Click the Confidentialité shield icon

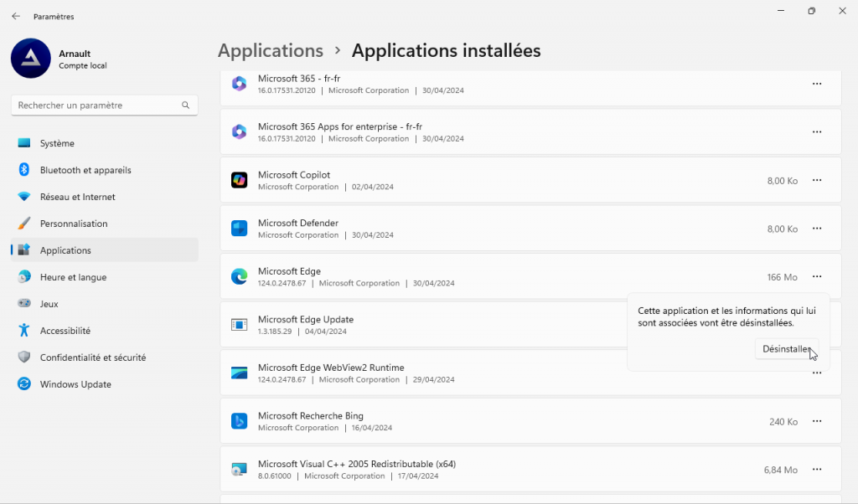24,357
